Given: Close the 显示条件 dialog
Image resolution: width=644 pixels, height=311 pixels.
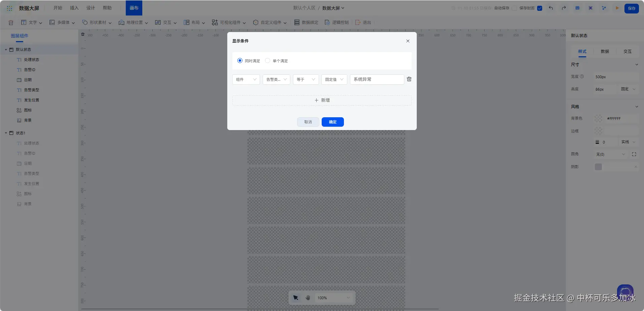Looking at the screenshot, I should point(408,41).
